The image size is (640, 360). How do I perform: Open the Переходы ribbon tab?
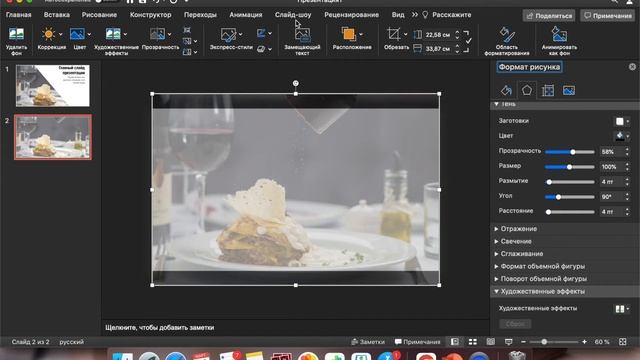coord(200,15)
